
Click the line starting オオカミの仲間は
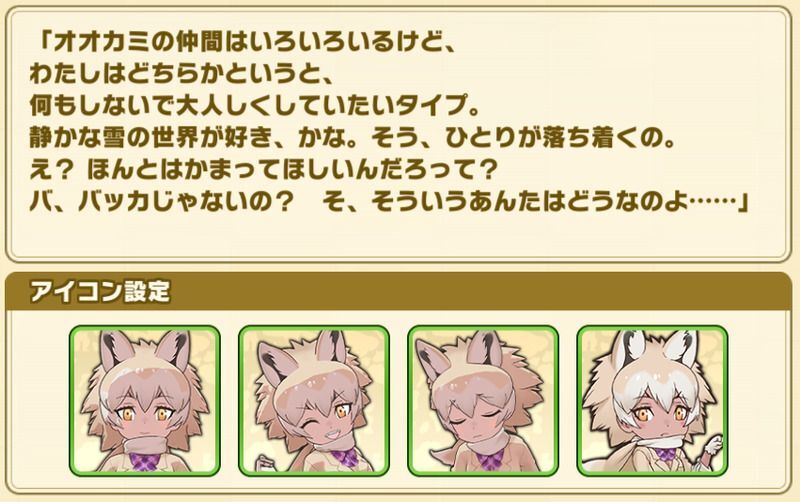243,42
